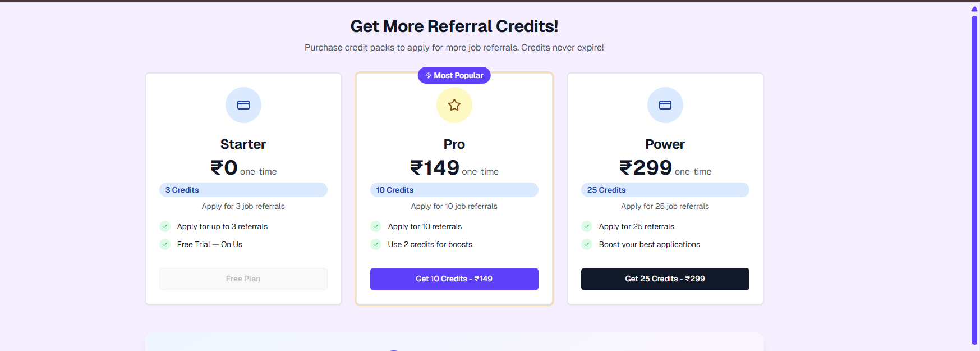Click checkmark beside 'Apply for up to 3 referrals'
Image resolution: width=980 pixels, height=351 pixels.
pyautogui.click(x=165, y=226)
